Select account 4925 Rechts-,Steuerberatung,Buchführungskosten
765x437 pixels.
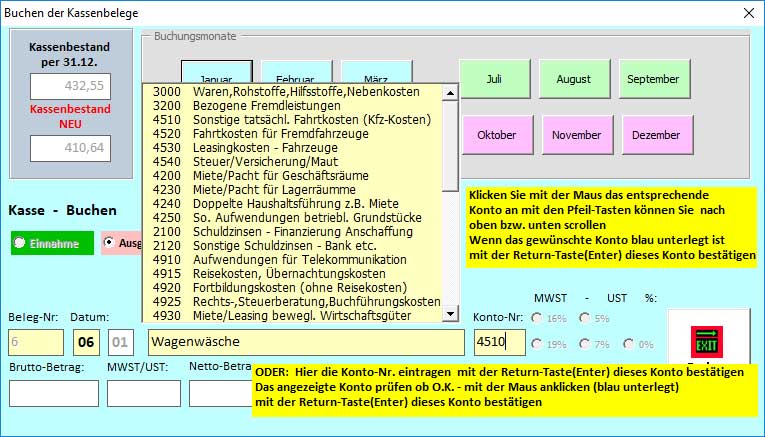click(x=293, y=302)
